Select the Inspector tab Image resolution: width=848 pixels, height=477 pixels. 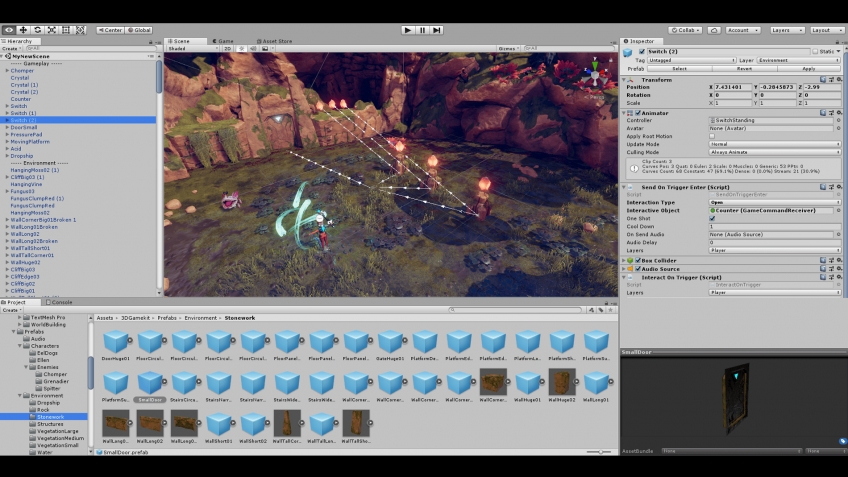(x=639, y=41)
